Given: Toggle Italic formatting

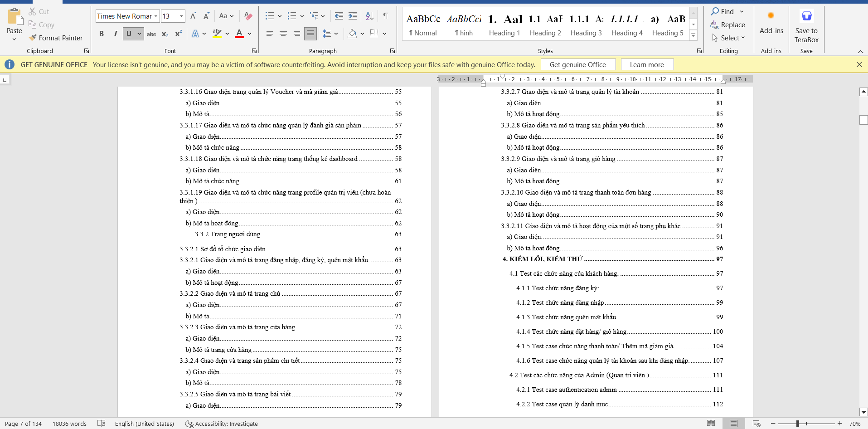Looking at the screenshot, I should (x=115, y=34).
